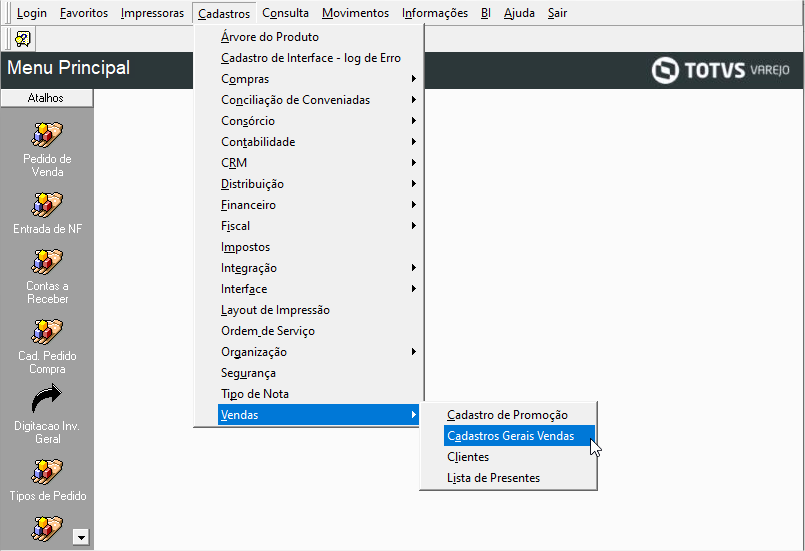Screen dimensions: 805x551
Task: Expand the Contabilidade submenu
Action: (x=318, y=142)
